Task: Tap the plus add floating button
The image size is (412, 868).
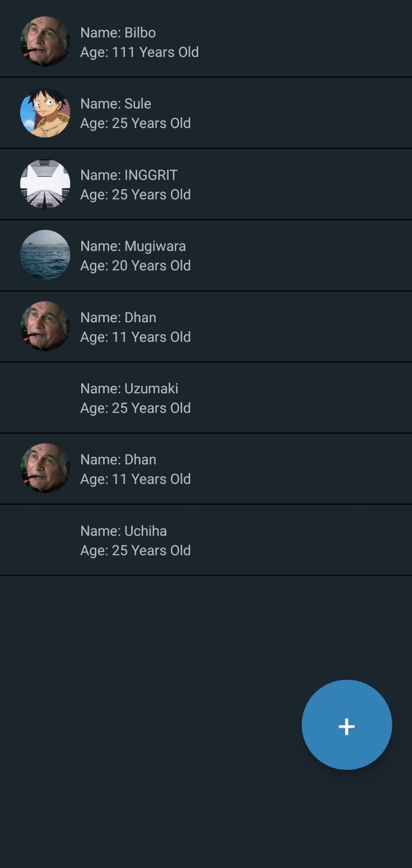Action: click(346, 725)
